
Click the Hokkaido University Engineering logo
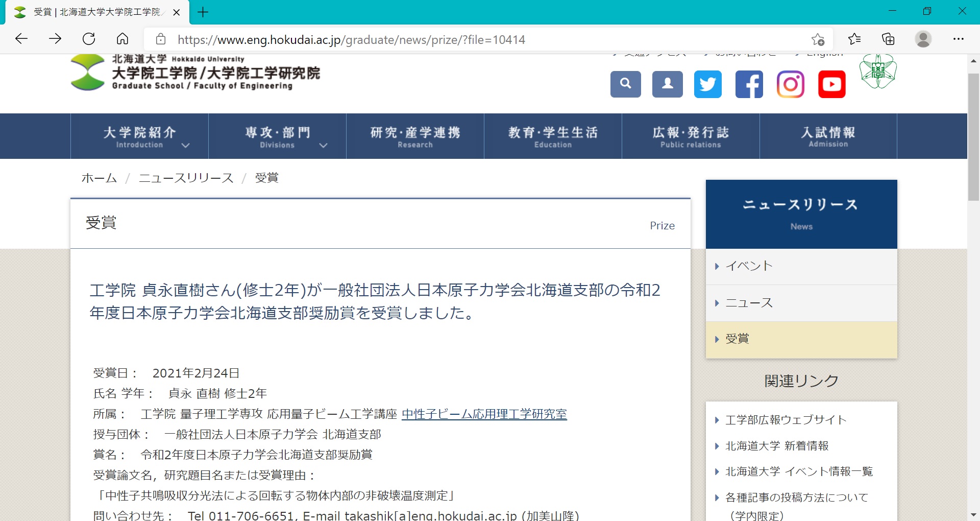195,73
